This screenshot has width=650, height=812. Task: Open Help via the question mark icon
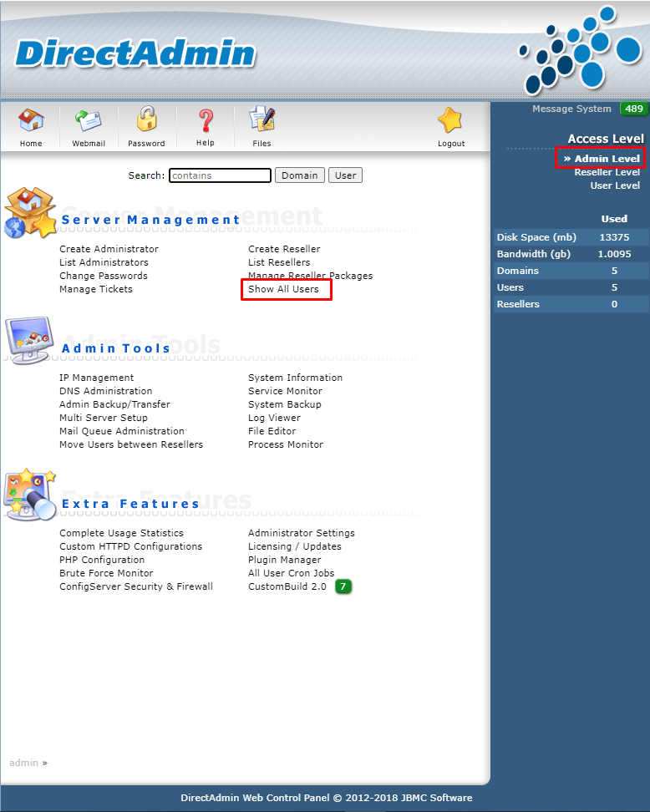pyautogui.click(x=206, y=122)
